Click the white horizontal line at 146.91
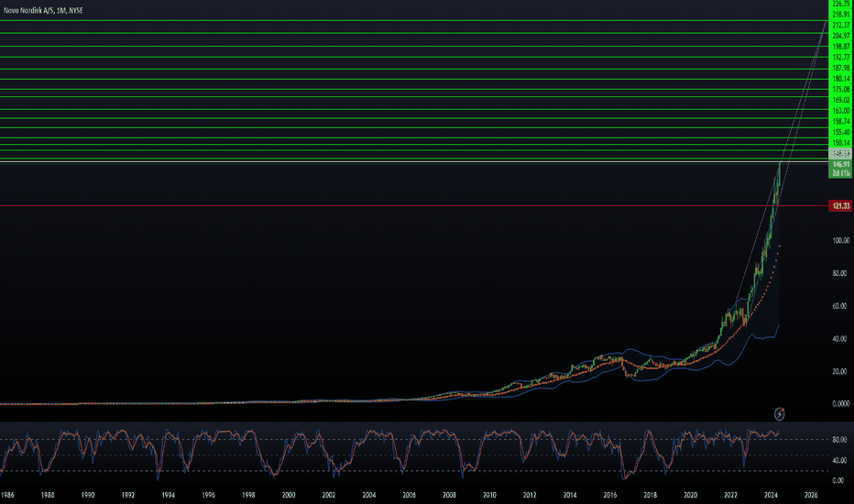The height and width of the screenshot is (504, 854). click(414, 162)
